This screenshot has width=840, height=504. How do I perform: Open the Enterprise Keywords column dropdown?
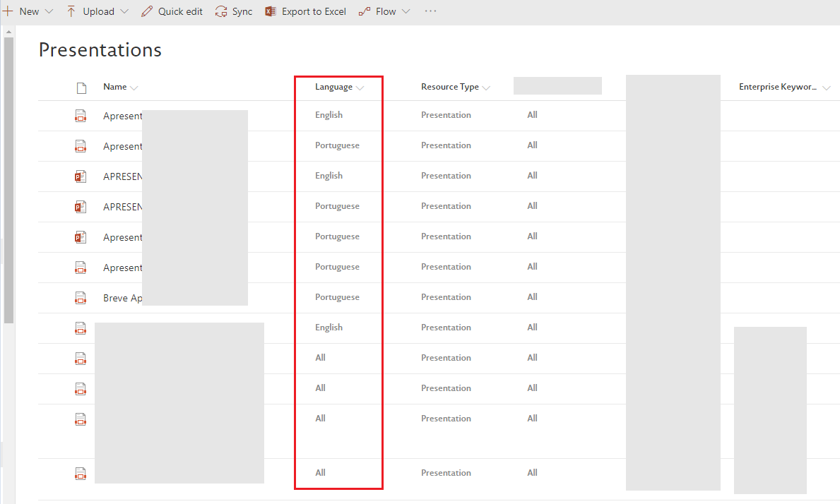tap(826, 86)
